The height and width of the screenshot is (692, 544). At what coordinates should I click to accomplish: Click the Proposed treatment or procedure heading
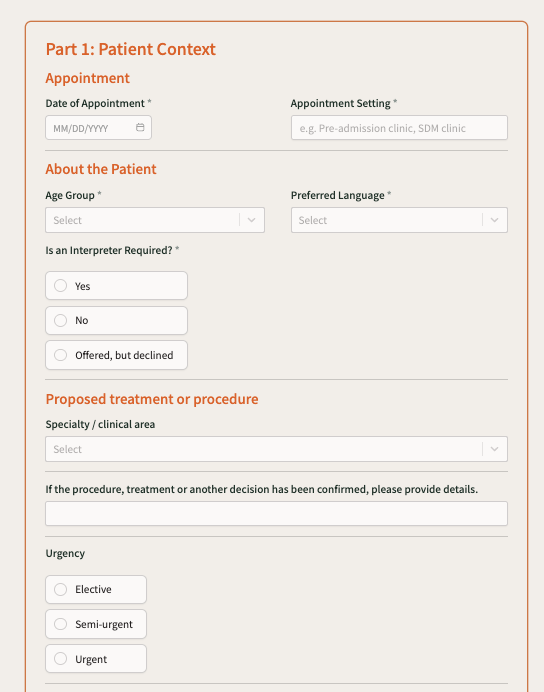(152, 399)
